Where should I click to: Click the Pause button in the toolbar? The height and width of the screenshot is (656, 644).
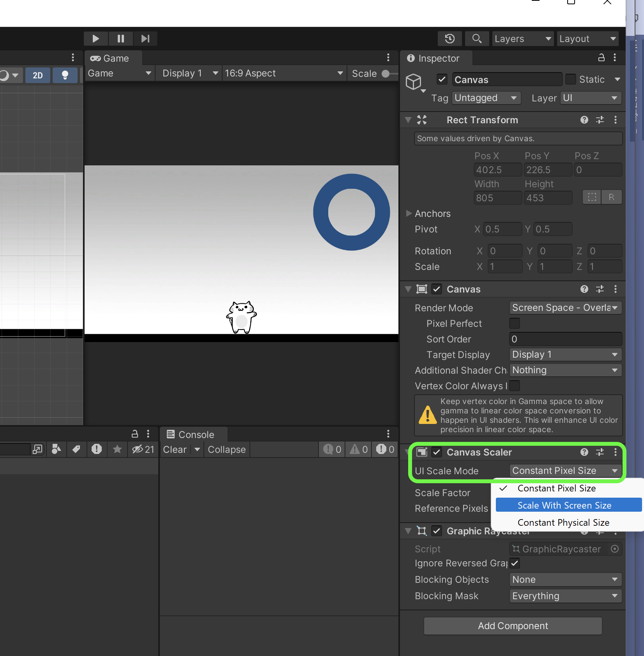(120, 39)
